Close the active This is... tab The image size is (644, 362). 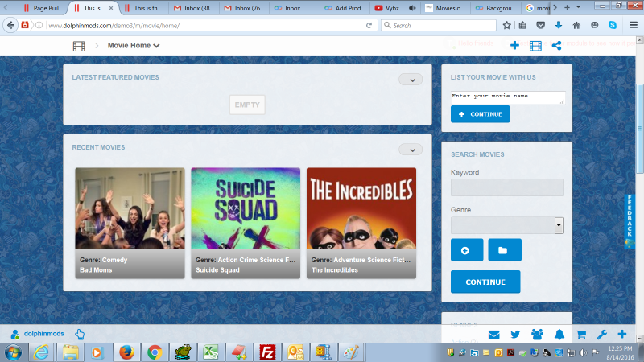coord(111,8)
